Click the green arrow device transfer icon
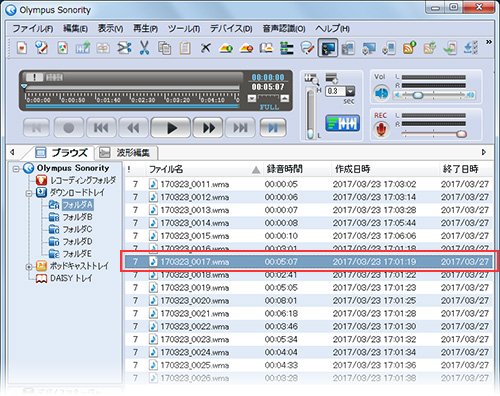This screenshot has width=500, height=396. coord(450,48)
